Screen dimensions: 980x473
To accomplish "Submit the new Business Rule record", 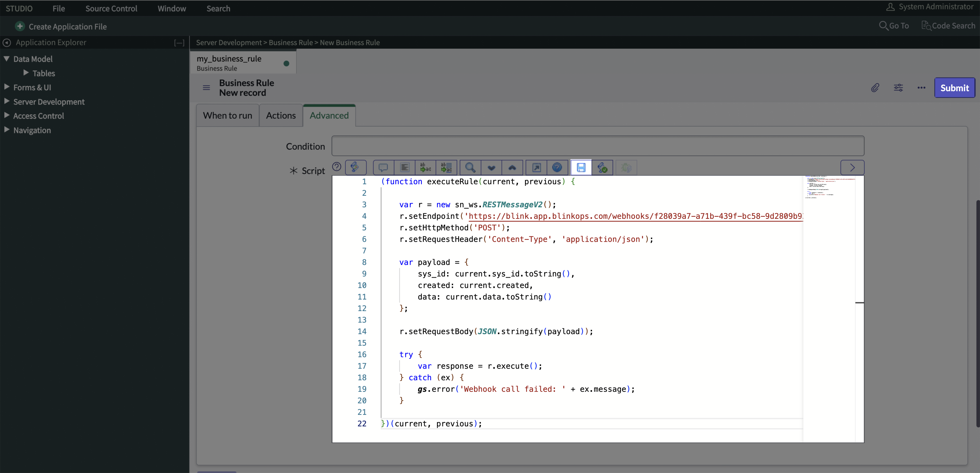I will point(955,87).
